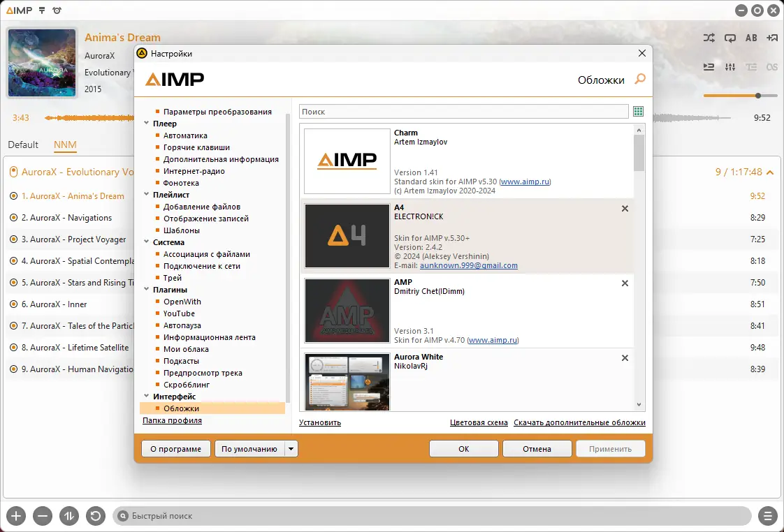Open Горячие клавиши settings page
784x532 pixels.
196,147
